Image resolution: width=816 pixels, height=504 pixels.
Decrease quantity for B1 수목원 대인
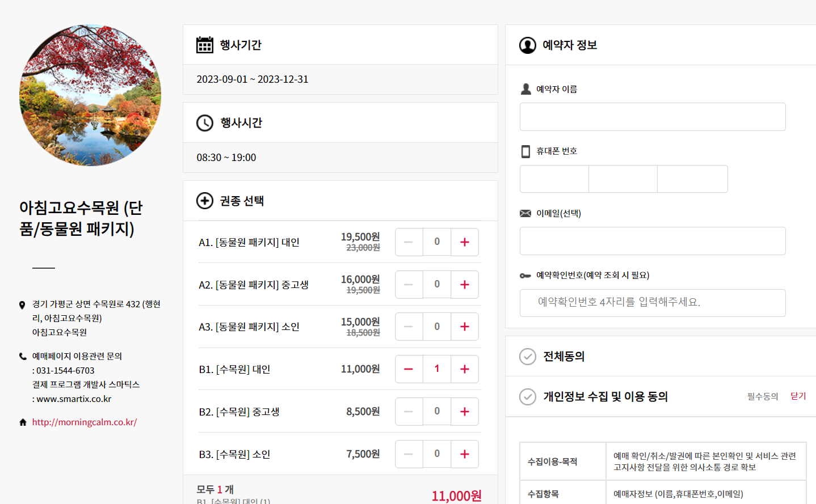(409, 369)
